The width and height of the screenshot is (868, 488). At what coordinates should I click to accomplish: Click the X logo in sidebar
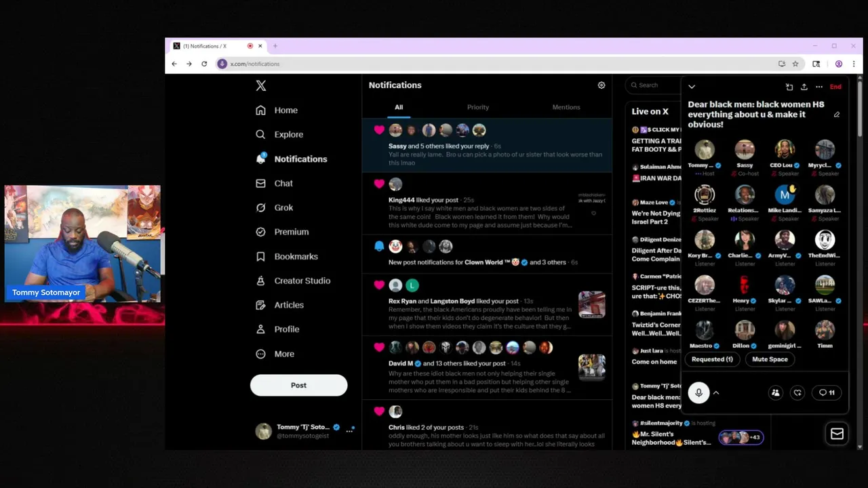[x=261, y=85]
